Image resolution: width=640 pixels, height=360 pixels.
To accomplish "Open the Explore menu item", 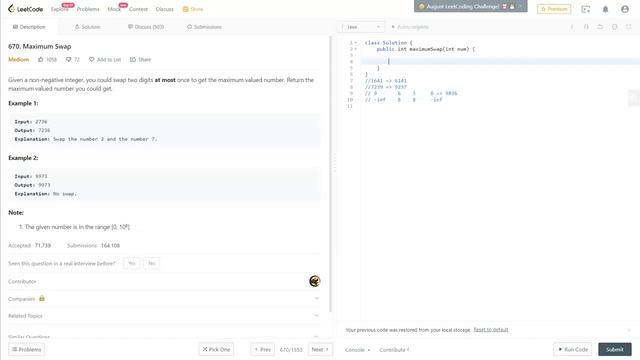I will [x=60, y=9].
